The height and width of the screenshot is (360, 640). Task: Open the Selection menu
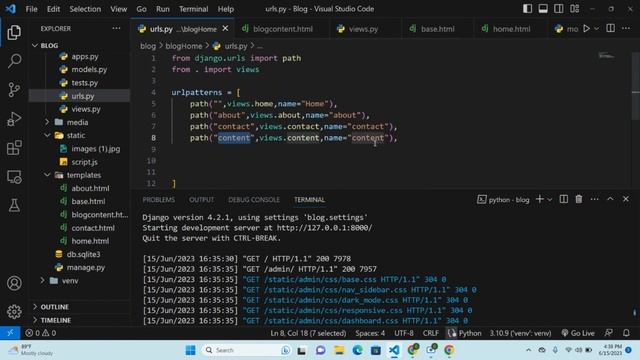pyautogui.click(x=85, y=9)
